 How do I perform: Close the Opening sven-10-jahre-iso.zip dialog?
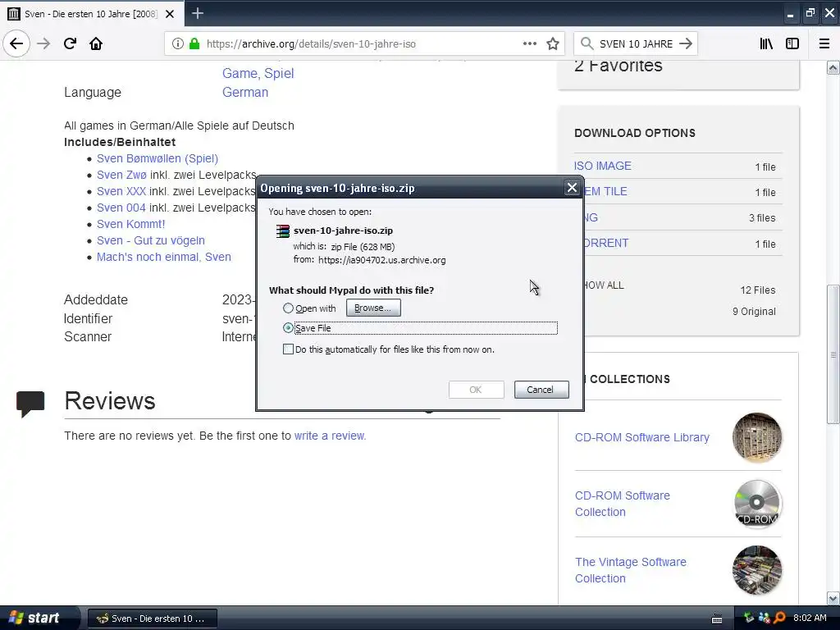[572, 188]
